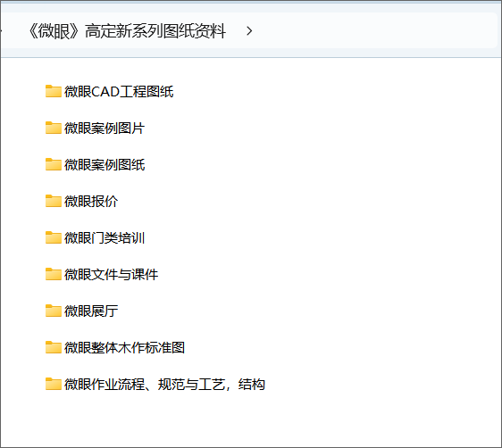Click the 微眼报价 folder icon
This screenshot has width=502, height=448.
point(53,201)
